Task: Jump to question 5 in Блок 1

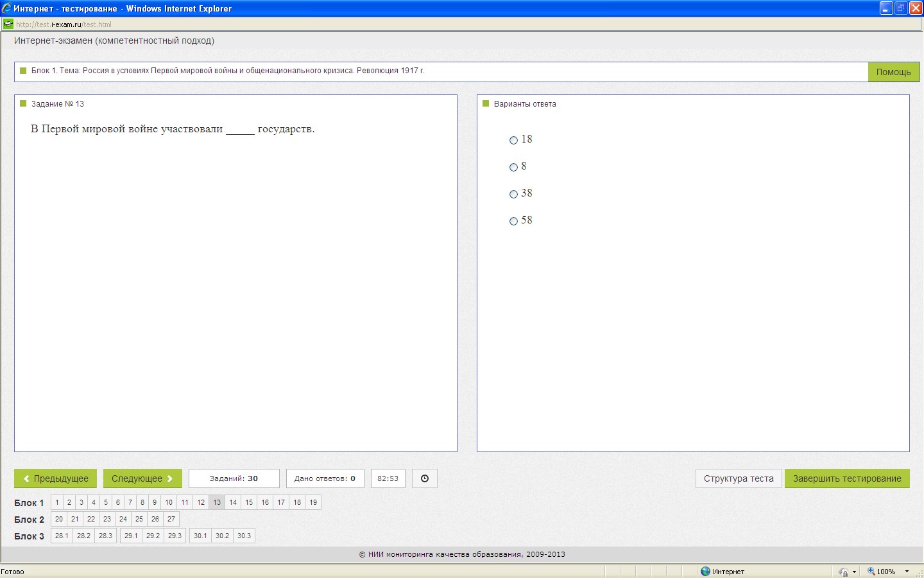Action: [x=106, y=502]
